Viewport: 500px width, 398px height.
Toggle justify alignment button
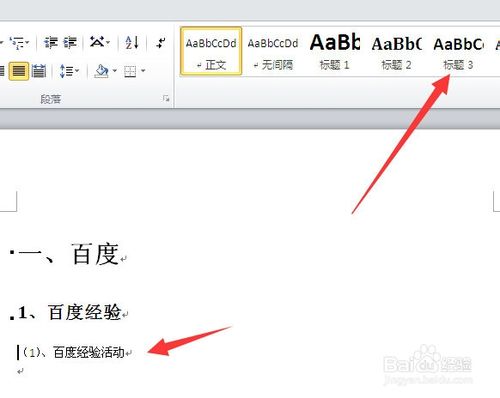coord(19,71)
